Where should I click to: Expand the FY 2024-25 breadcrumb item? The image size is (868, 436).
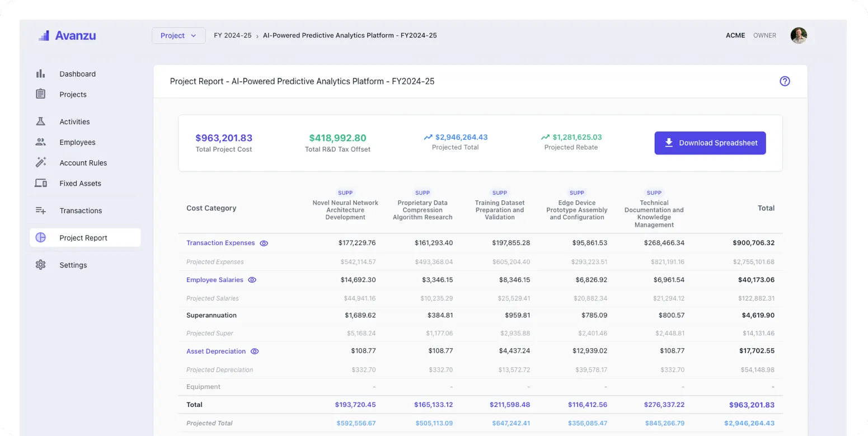click(232, 35)
